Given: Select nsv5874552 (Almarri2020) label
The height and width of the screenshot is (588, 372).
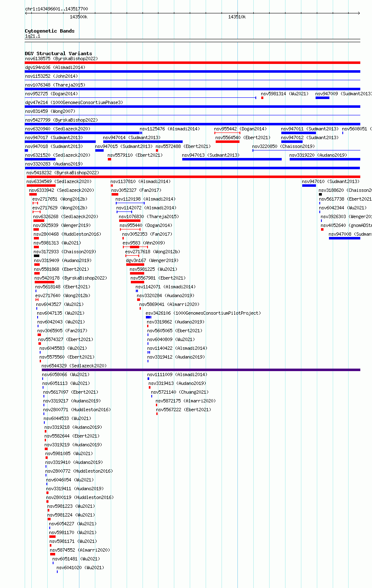Looking at the screenshot, I should click(80, 550).
